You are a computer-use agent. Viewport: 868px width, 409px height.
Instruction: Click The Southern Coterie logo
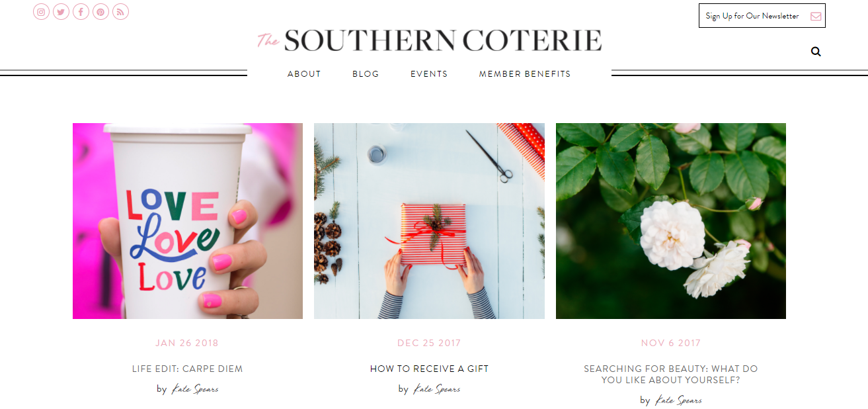point(429,40)
